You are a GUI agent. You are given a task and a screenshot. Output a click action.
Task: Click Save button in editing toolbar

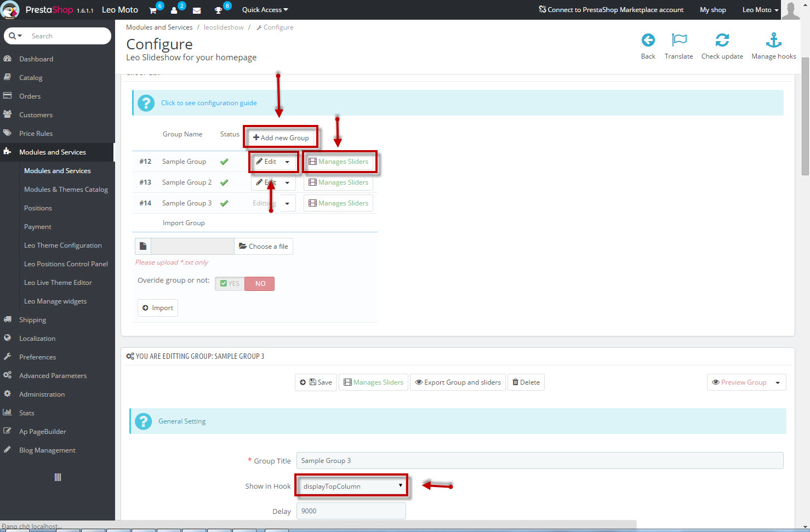click(x=316, y=382)
